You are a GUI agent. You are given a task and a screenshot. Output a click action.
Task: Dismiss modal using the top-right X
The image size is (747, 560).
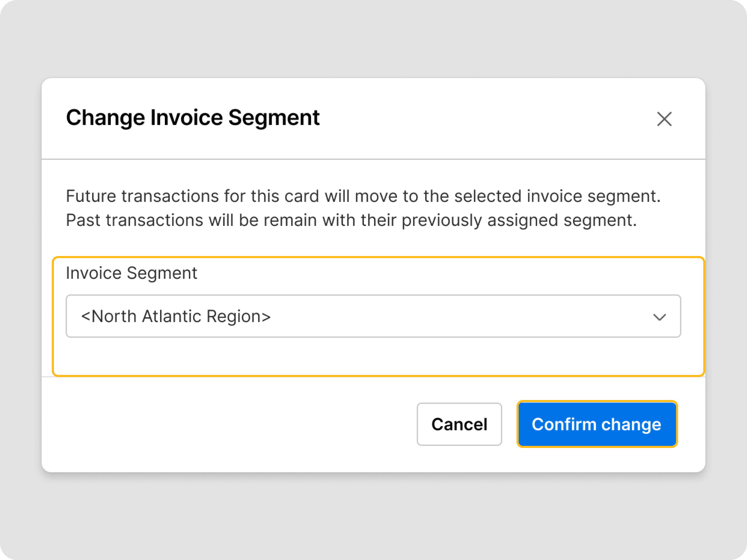tap(664, 119)
